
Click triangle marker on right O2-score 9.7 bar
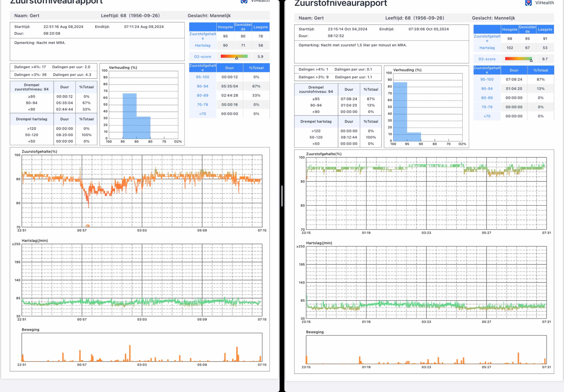click(531, 60)
